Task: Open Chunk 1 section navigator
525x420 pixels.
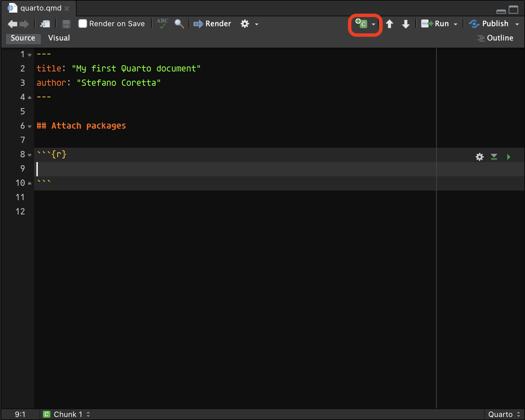Action: pos(67,414)
